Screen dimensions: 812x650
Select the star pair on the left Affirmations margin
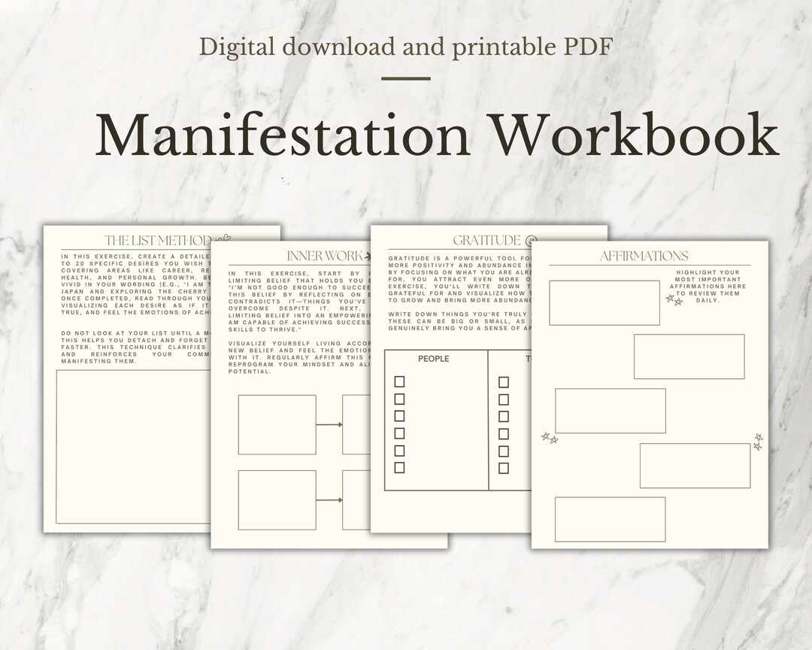(x=549, y=437)
